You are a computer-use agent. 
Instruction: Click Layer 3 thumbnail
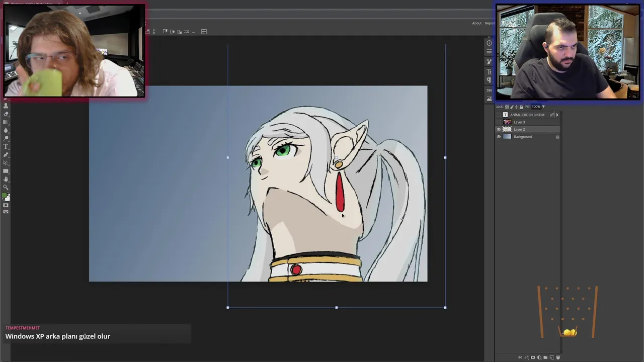pos(507,122)
